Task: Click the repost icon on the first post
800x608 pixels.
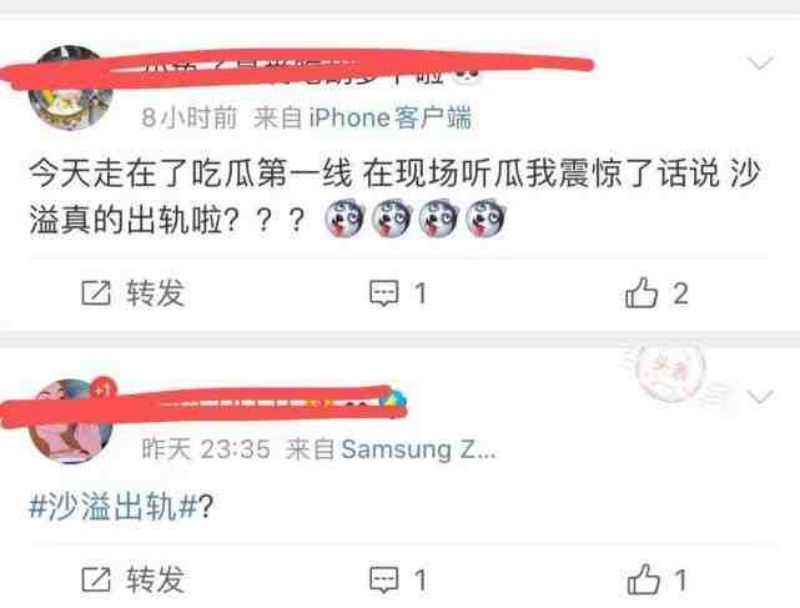Action: point(96,293)
